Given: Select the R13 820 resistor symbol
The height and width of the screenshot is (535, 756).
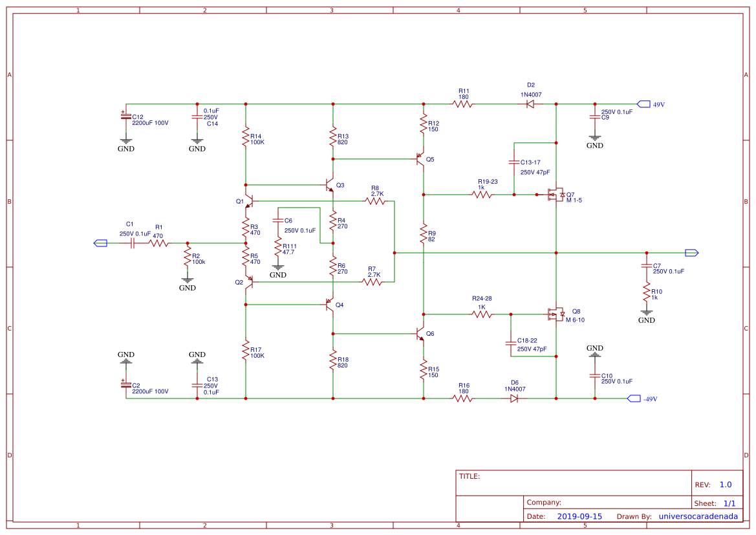Looking at the screenshot, I should (333, 136).
